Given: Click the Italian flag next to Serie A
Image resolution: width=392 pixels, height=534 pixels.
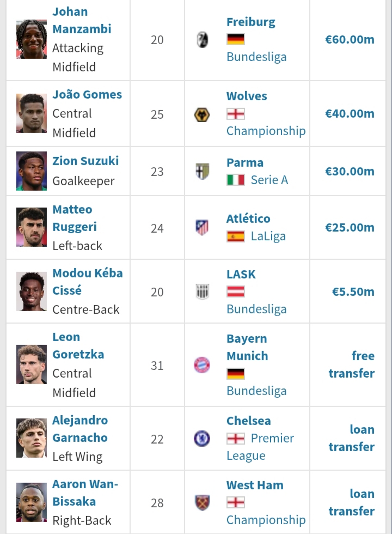Looking at the screenshot, I should (x=235, y=180).
